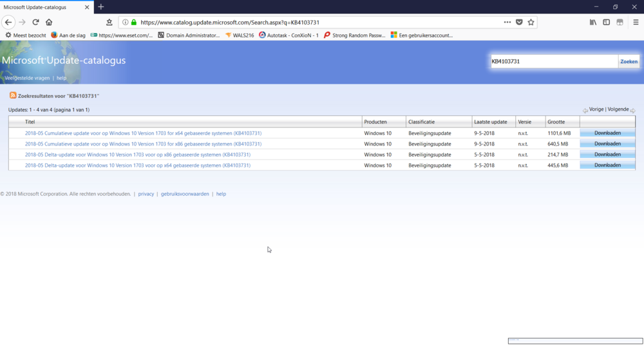Sort results by Grootte column
Image resolution: width=644 pixels, height=345 pixels.
click(x=556, y=122)
